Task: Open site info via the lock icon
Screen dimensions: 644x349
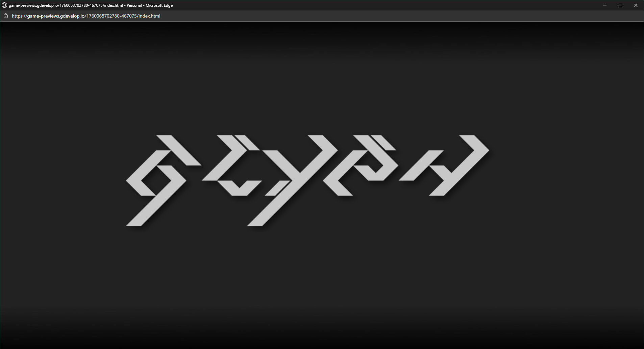Action: 6,16
